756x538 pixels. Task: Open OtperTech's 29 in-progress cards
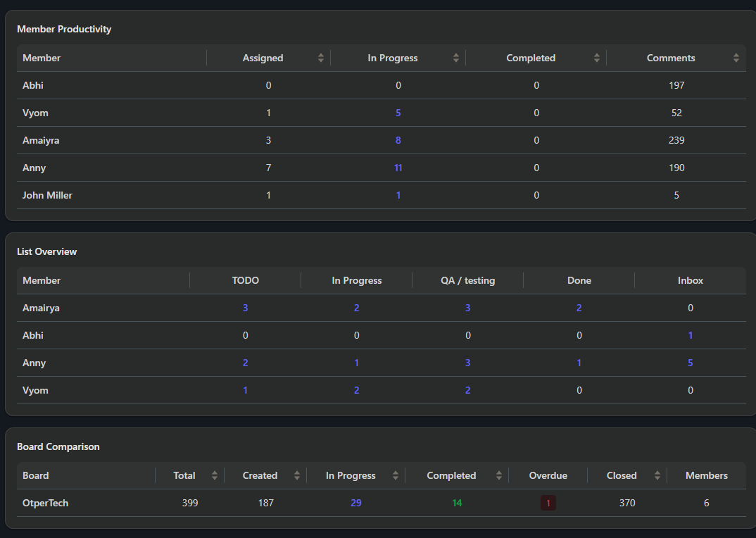355,503
